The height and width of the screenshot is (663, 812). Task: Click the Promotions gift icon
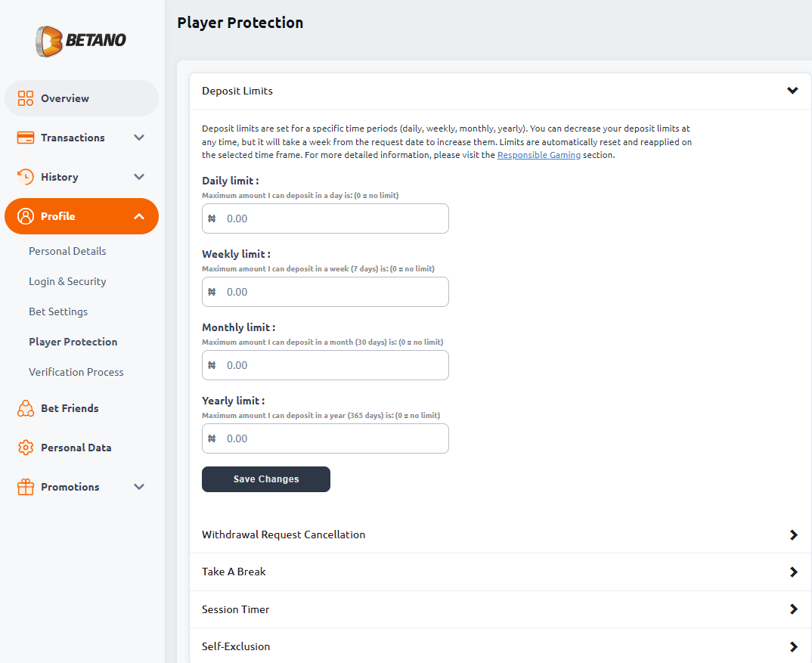tap(26, 487)
